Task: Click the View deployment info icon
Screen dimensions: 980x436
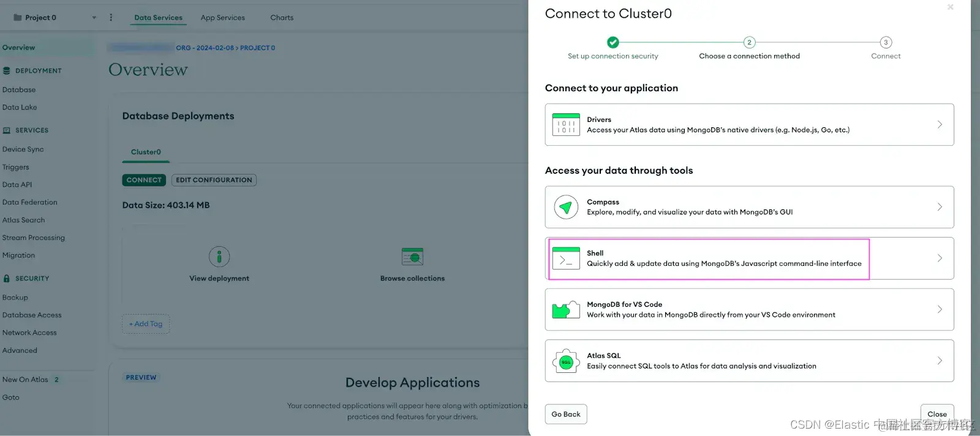Action: pyautogui.click(x=219, y=257)
